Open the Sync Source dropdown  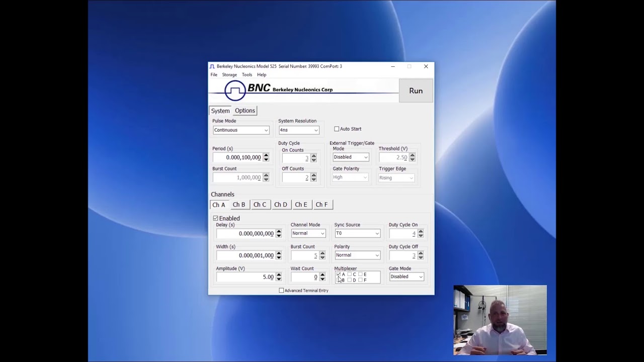(357, 233)
